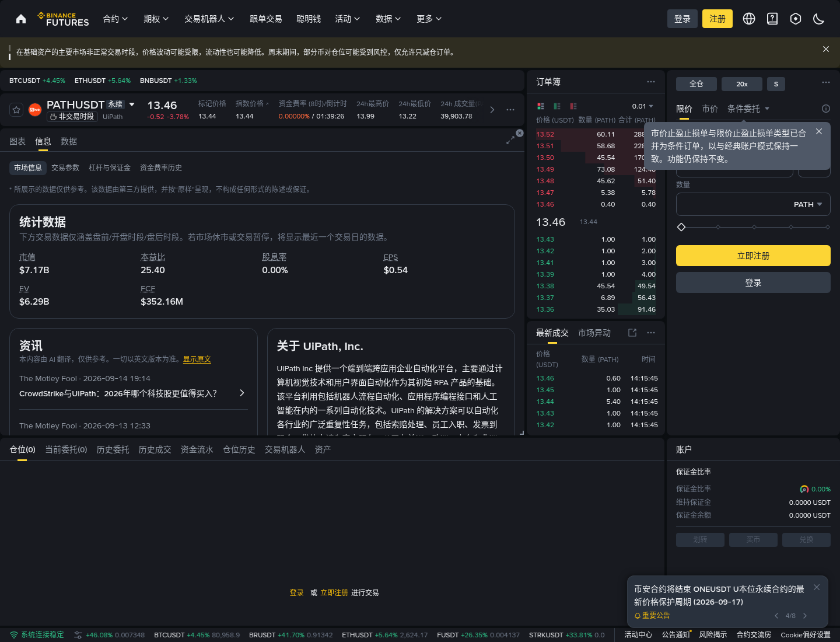Click the quantity slider diamond handle
Screen dimensions: 840x642
pyautogui.click(x=681, y=227)
